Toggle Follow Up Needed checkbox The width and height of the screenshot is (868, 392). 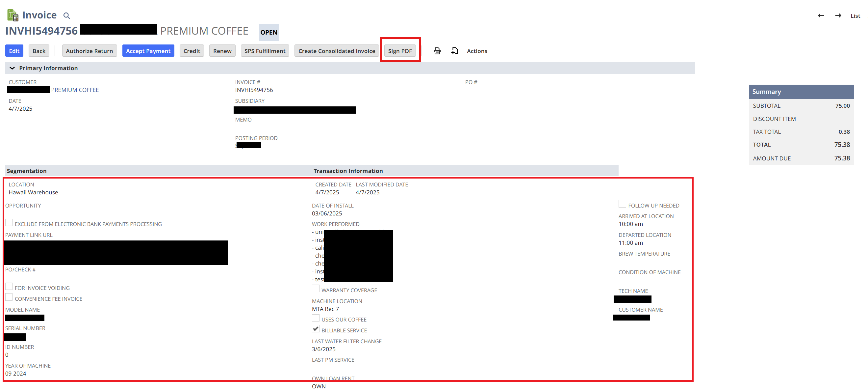622,204
